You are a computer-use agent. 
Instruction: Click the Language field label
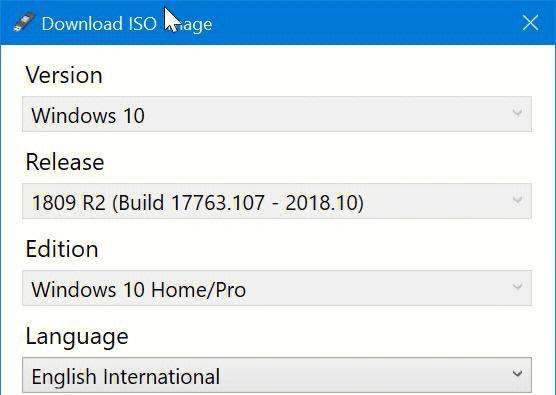[x=77, y=337]
